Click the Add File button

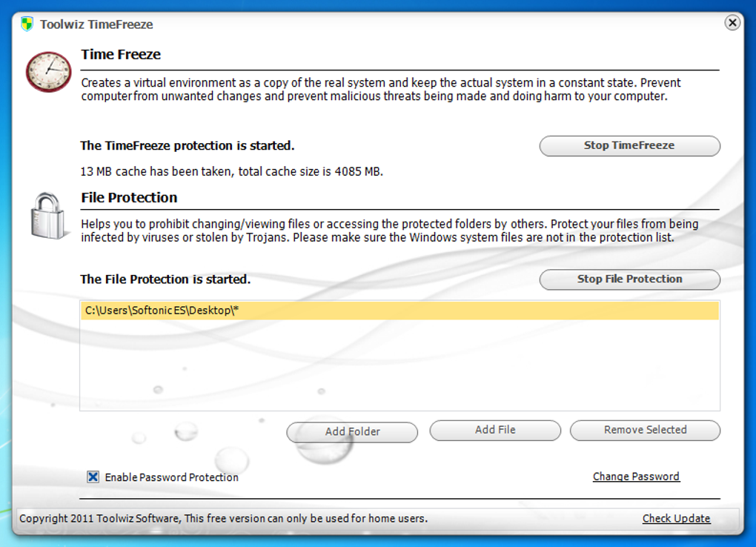coord(495,430)
